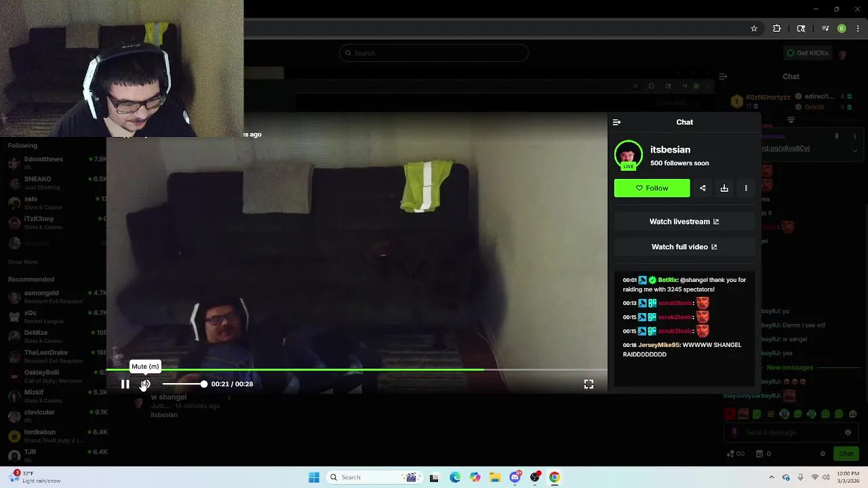This screenshot has width=868, height=488.
Task: Open iTzK3nny channel in Following
Action: [57, 222]
